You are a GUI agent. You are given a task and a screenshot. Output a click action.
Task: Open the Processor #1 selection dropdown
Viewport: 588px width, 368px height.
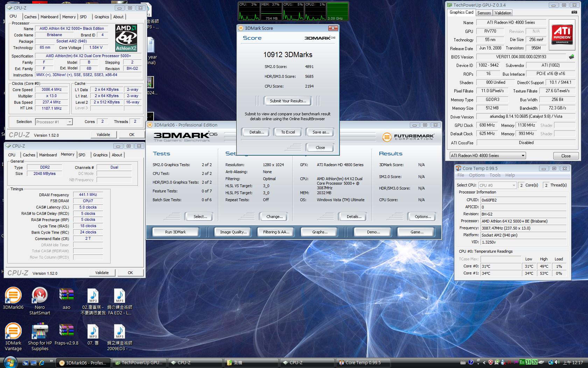[x=54, y=122]
